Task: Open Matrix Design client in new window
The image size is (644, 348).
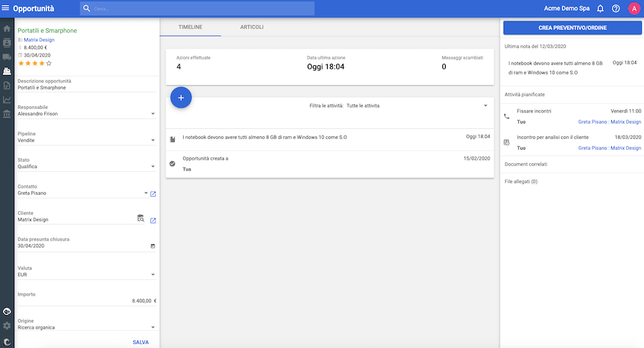Action: [x=153, y=221]
